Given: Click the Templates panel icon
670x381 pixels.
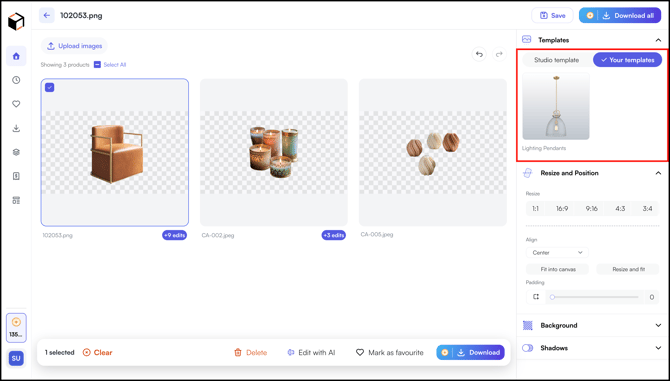Looking at the screenshot, I should point(526,40).
